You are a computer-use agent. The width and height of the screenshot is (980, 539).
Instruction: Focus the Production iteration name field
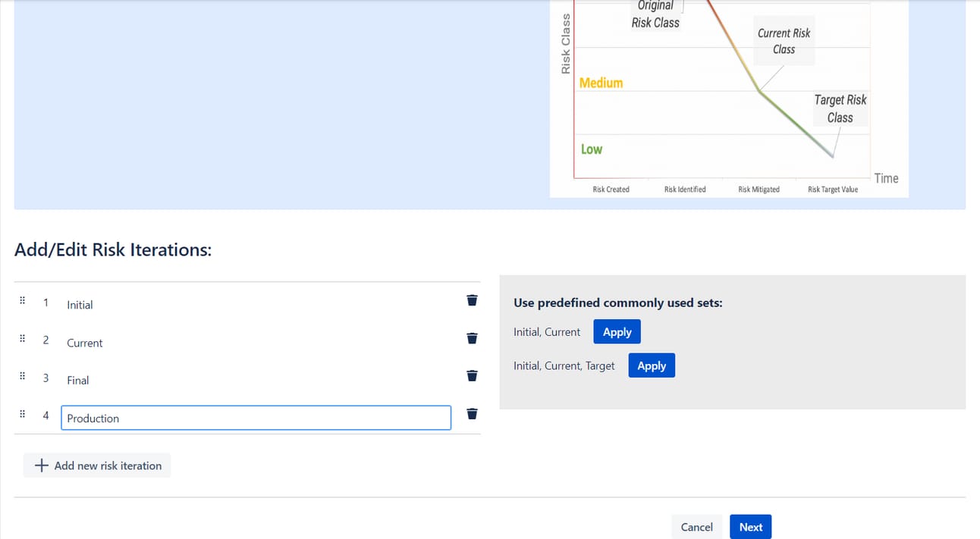(256, 418)
